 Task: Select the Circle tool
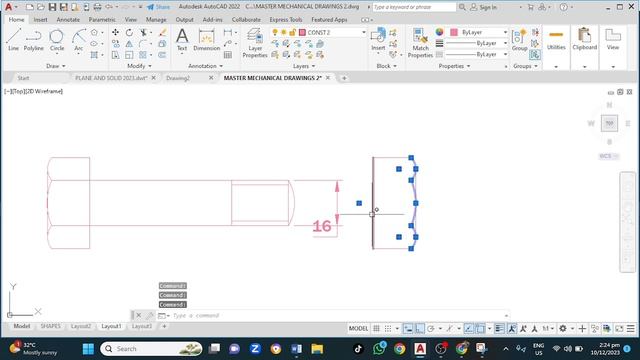click(x=57, y=40)
